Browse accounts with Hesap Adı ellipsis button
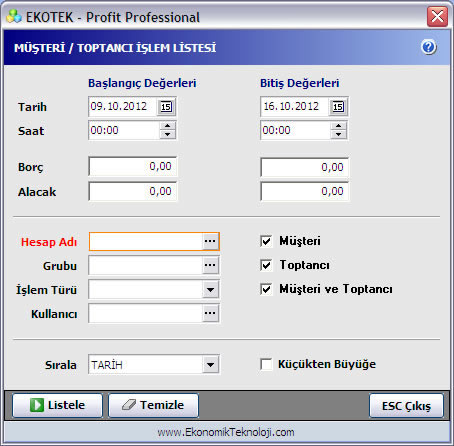Viewport: 454px width, 446px height. [210, 241]
